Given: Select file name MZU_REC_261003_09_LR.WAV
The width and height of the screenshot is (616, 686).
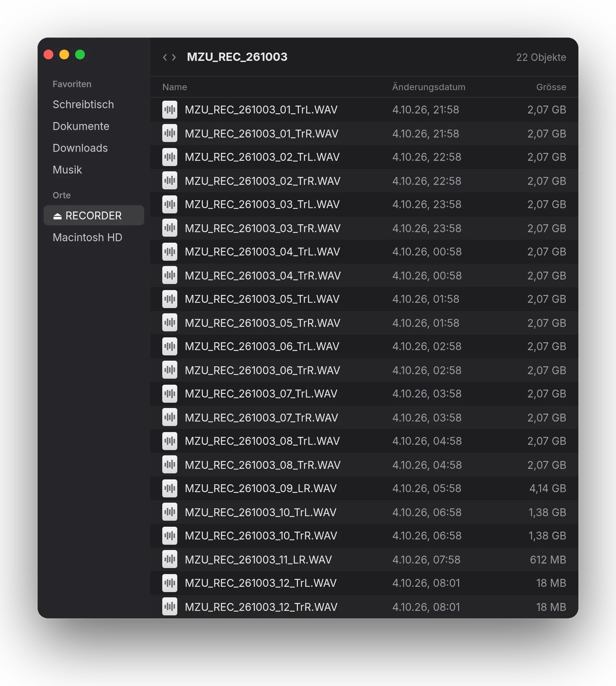Looking at the screenshot, I should 261,488.
